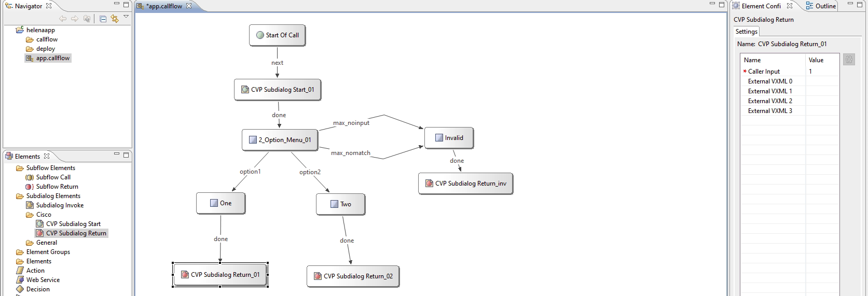This screenshot has height=296, width=868.
Task: Close the Elements view tab
Action: pos(47,156)
